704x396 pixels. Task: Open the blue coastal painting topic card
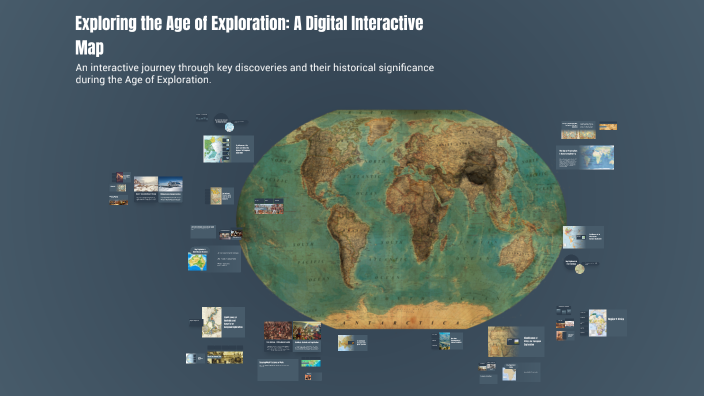click(x=450, y=341)
